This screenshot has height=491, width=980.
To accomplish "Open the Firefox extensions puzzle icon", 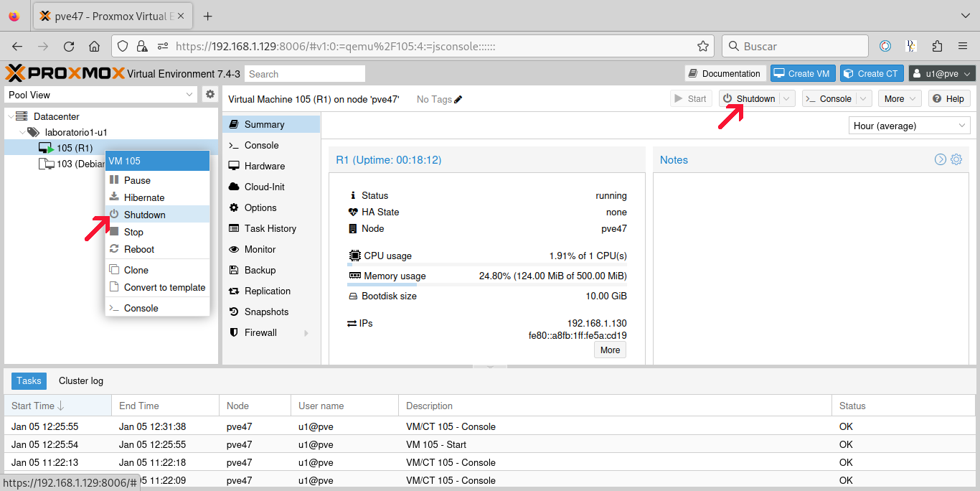I will [937, 46].
